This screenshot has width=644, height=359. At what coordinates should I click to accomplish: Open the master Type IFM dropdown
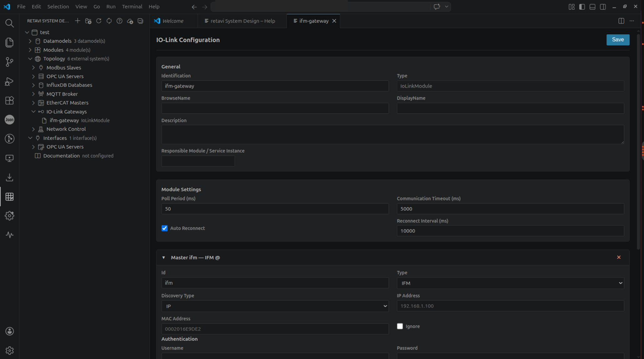[510, 283]
